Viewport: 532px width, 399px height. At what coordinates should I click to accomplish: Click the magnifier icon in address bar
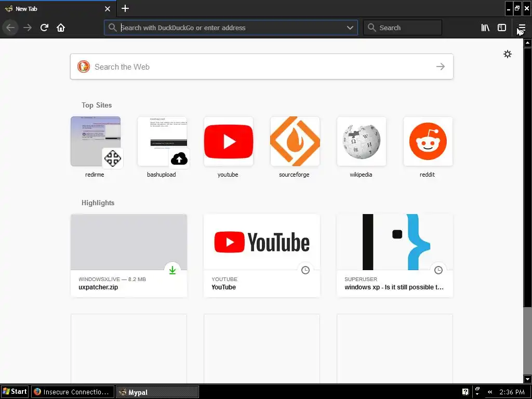coord(113,28)
